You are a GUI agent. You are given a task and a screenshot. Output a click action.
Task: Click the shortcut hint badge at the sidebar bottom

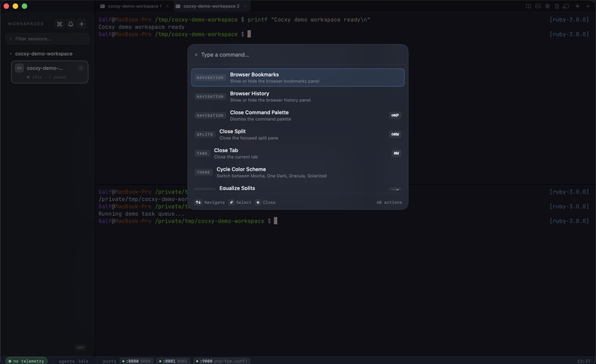click(x=80, y=348)
